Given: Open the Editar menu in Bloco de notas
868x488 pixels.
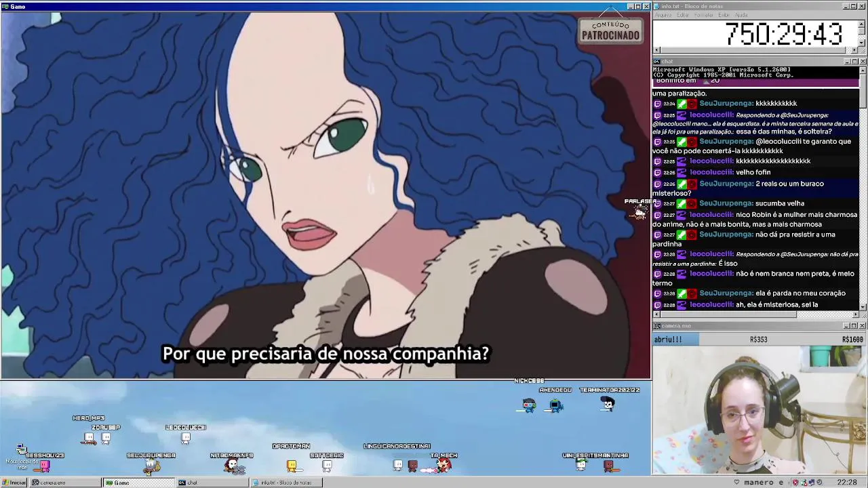Looking at the screenshot, I should [x=683, y=15].
